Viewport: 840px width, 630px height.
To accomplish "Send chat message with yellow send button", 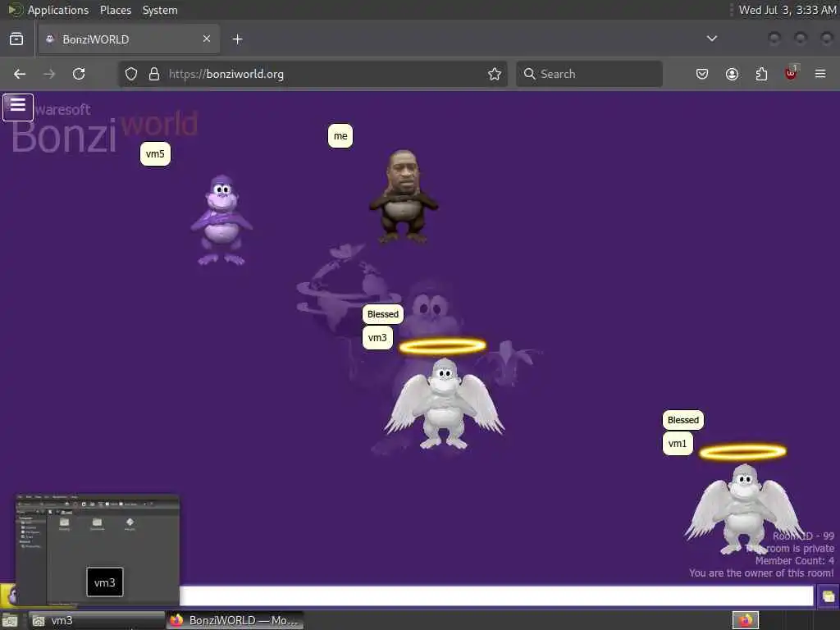I will click(829, 596).
